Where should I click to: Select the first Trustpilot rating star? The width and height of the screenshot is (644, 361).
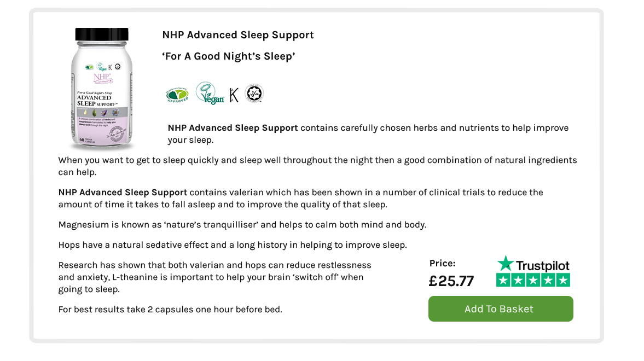tap(503, 280)
